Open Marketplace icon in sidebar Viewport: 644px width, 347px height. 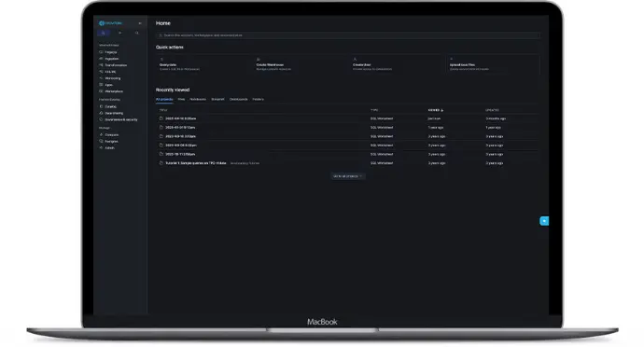click(101, 91)
